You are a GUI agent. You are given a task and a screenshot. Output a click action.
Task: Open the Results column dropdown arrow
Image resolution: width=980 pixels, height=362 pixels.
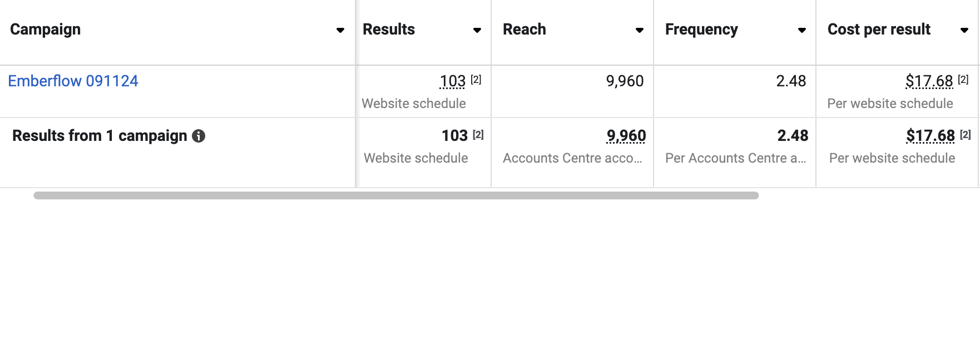pyautogui.click(x=477, y=30)
